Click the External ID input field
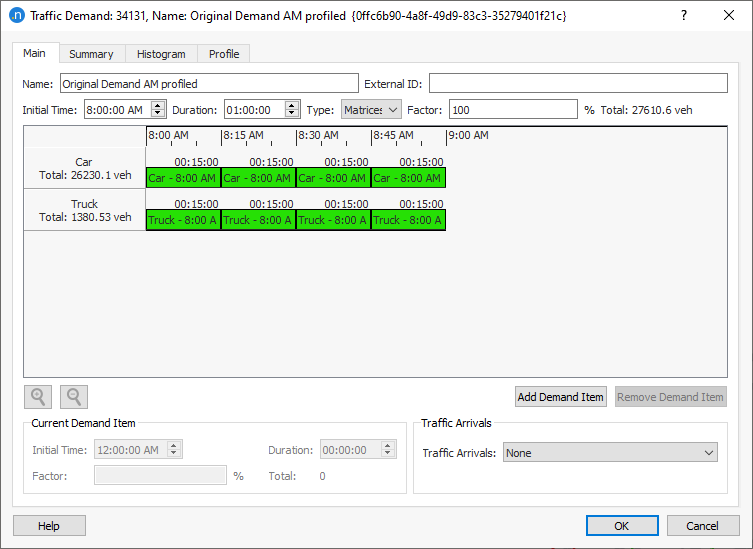The height and width of the screenshot is (549, 753). [578, 84]
